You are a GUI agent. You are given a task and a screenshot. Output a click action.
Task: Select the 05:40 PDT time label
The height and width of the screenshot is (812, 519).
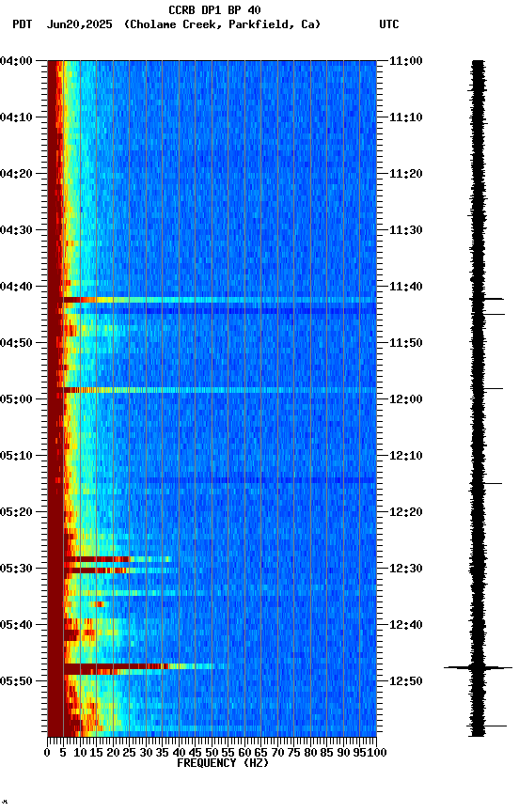pos(16,626)
